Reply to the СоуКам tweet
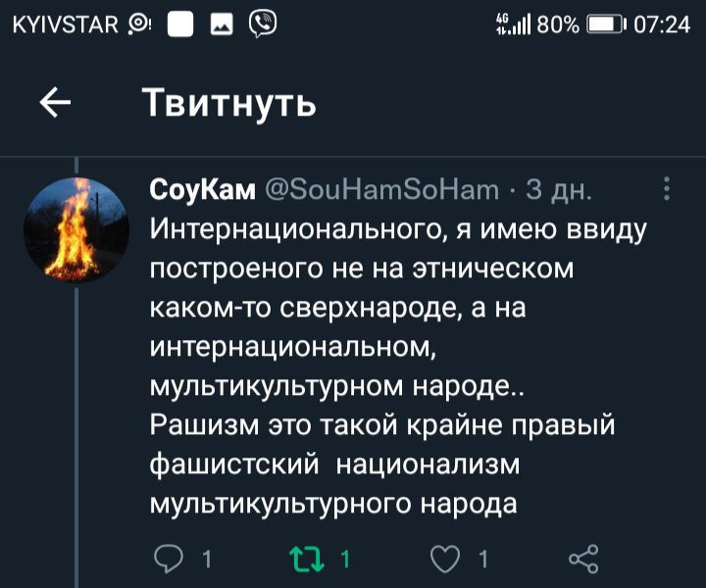Image resolution: width=706 pixels, height=588 pixels. 170,560
